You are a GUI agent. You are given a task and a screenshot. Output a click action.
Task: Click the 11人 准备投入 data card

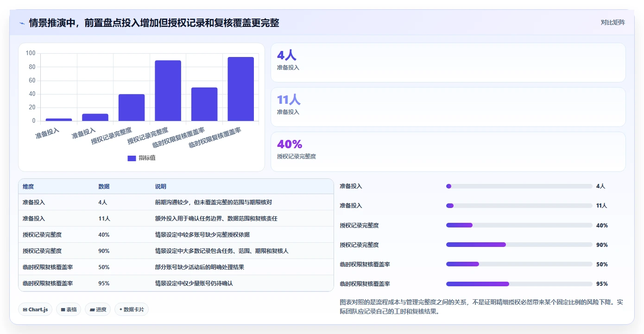click(448, 107)
